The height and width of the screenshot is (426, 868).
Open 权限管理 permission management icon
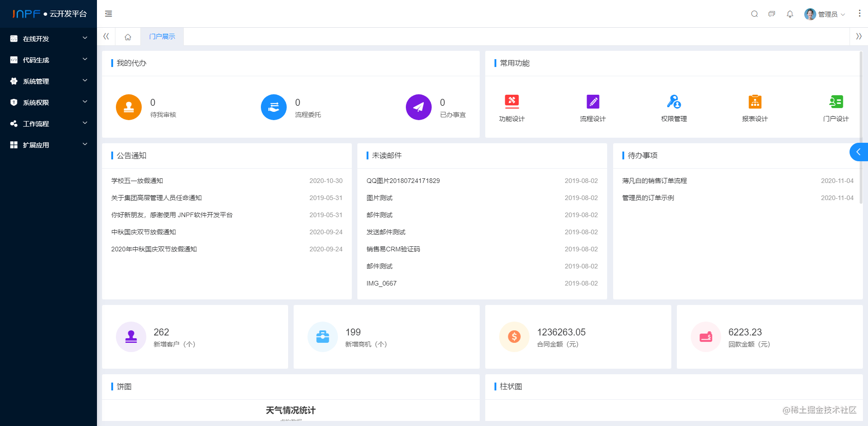point(674,102)
